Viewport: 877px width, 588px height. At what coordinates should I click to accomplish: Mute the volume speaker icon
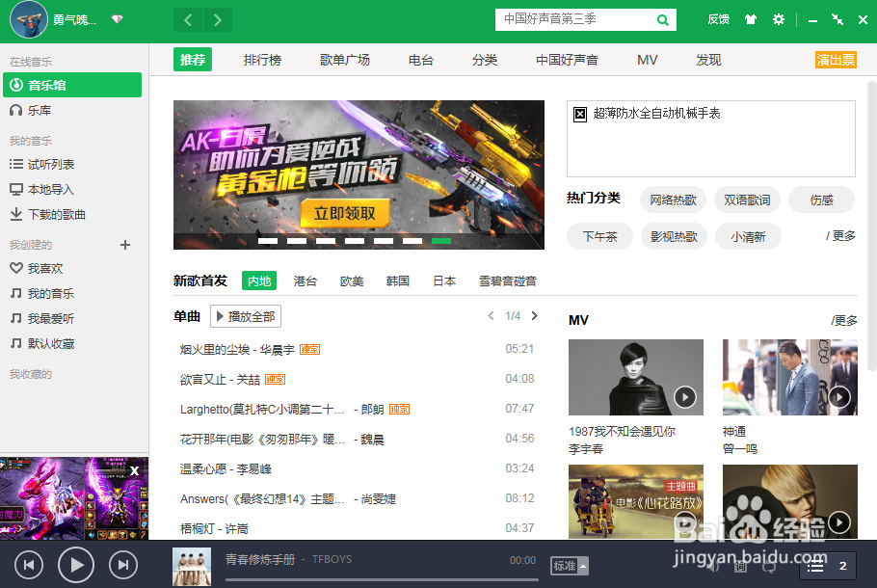[x=712, y=566]
